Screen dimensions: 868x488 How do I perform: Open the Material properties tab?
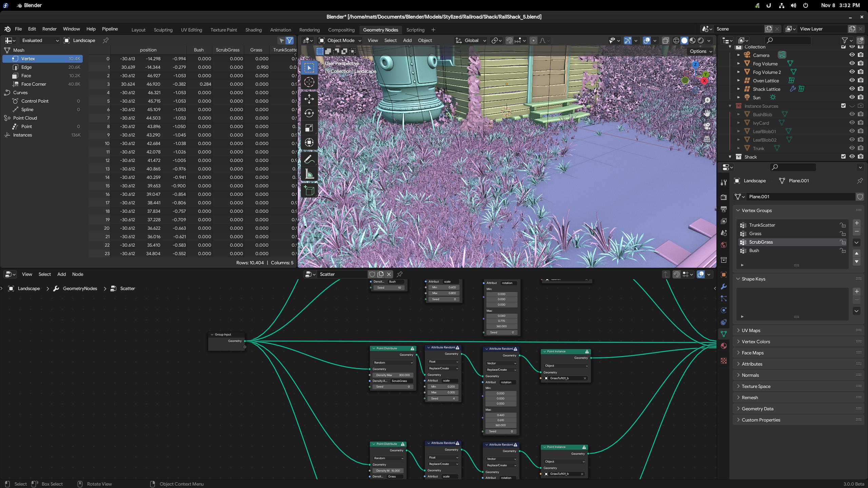click(x=724, y=346)
